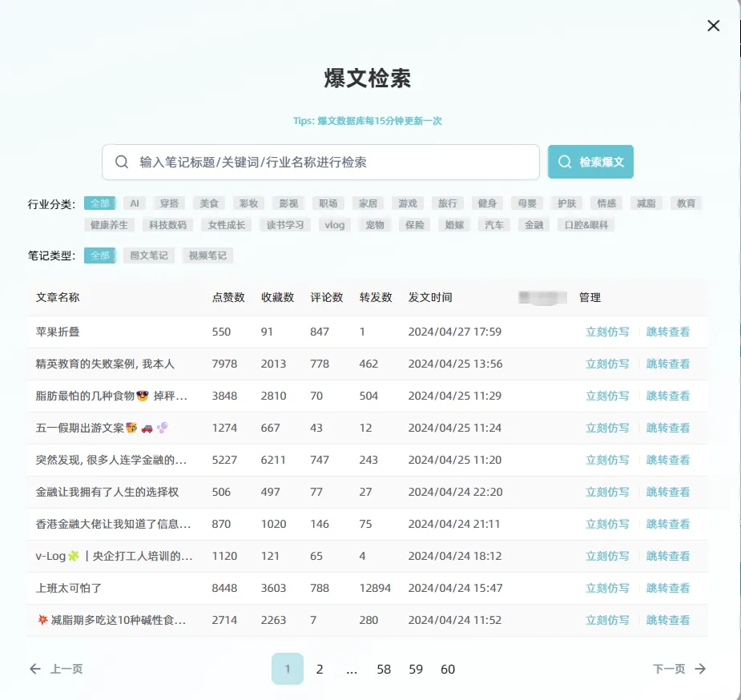Click 立刻仿写 for the 苹果折叠 article
This screenshot has height=700, width=741.
coord(606,332)
